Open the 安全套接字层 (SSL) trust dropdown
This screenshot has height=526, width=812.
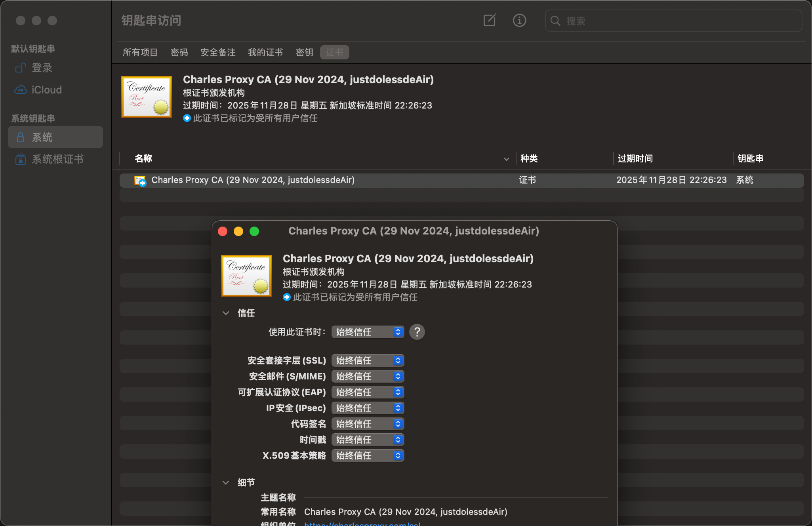[x=368, y=360]
